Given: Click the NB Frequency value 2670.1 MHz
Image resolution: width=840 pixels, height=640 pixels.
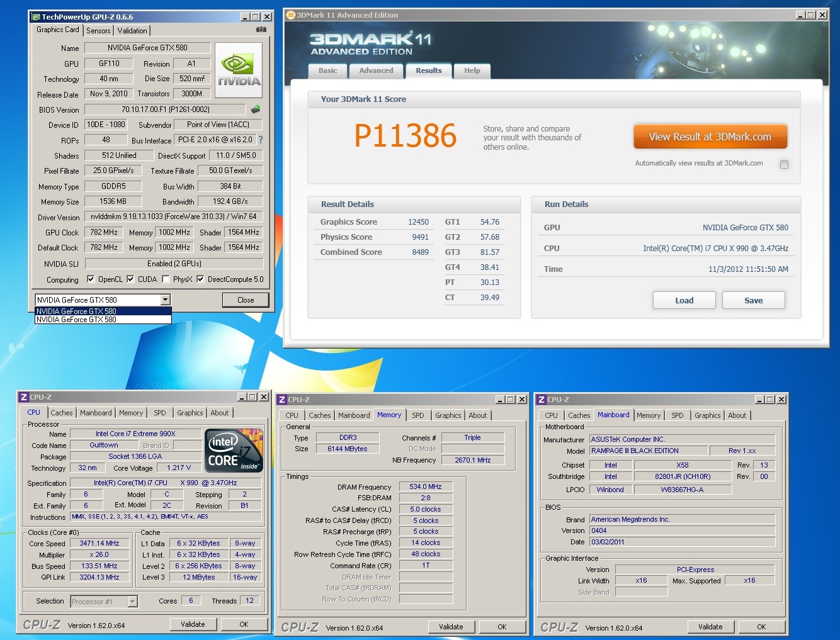Looking at the screenshot, I should coord(472,460).
